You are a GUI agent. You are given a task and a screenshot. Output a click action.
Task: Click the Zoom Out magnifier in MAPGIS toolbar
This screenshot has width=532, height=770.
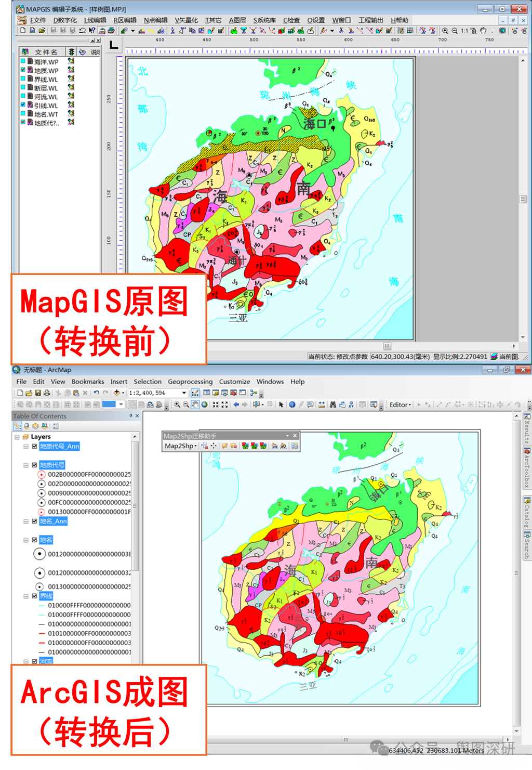click(x=455, y=31)
